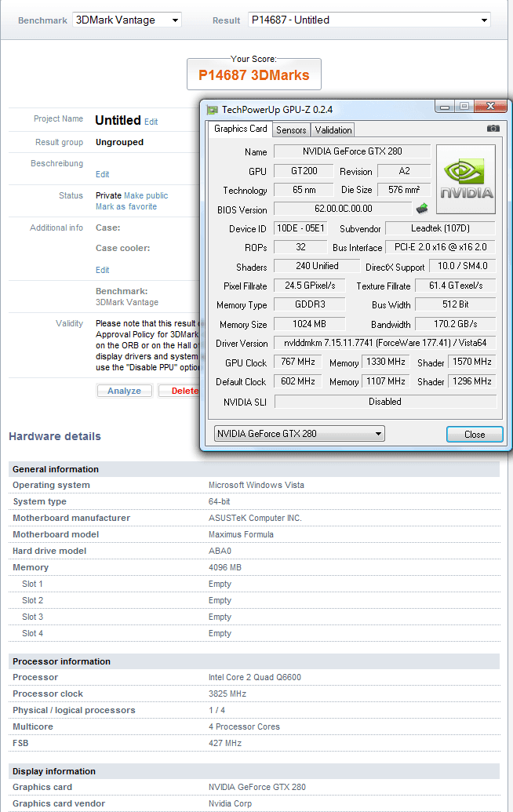Click the Default Clock field 602 MHz
This screenshot has height=812, width=513.
[297, 381]
